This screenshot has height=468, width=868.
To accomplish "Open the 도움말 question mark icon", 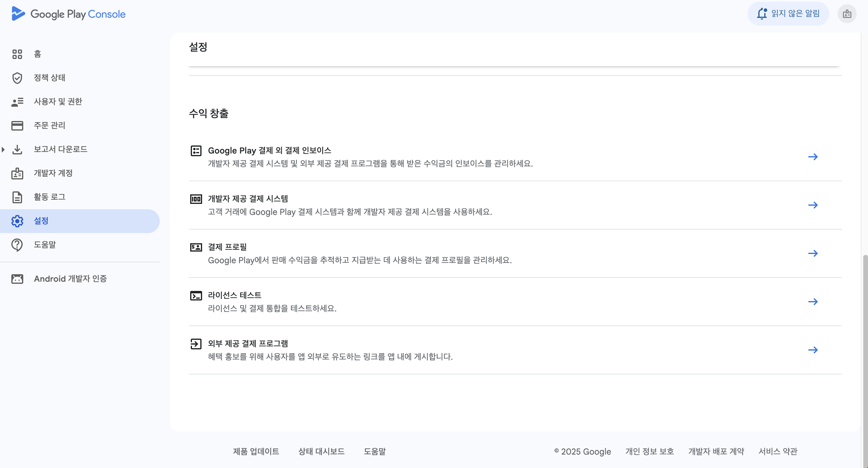I will (17, 245).
